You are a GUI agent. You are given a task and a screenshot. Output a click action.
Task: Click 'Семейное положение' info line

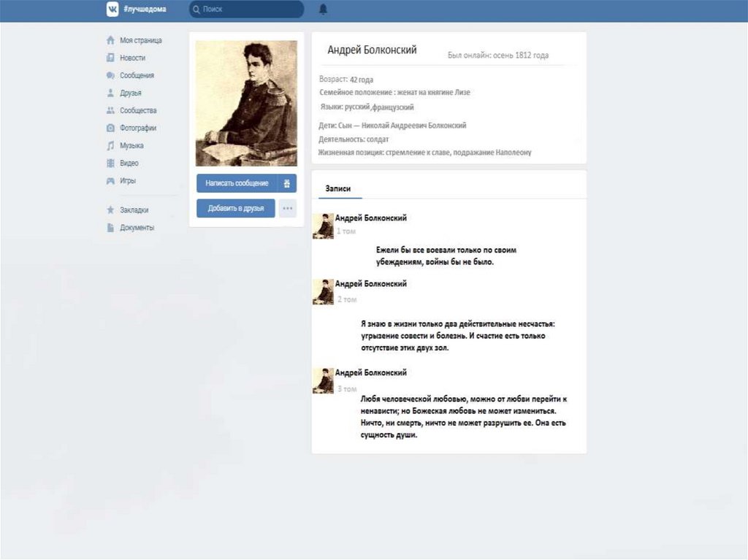pyautogui.click(x=395, y=93)
